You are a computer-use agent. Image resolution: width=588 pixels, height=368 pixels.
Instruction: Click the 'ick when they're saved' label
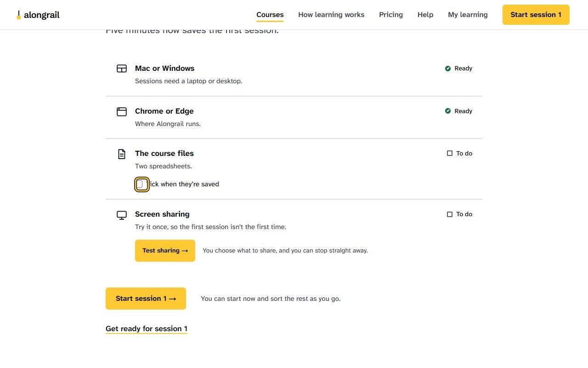pyautogui.click(x=184, y=184)
